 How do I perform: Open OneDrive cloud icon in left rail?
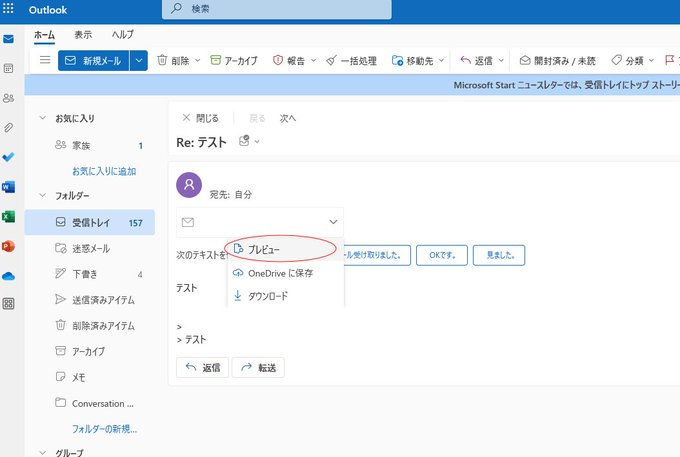[8, 276]
